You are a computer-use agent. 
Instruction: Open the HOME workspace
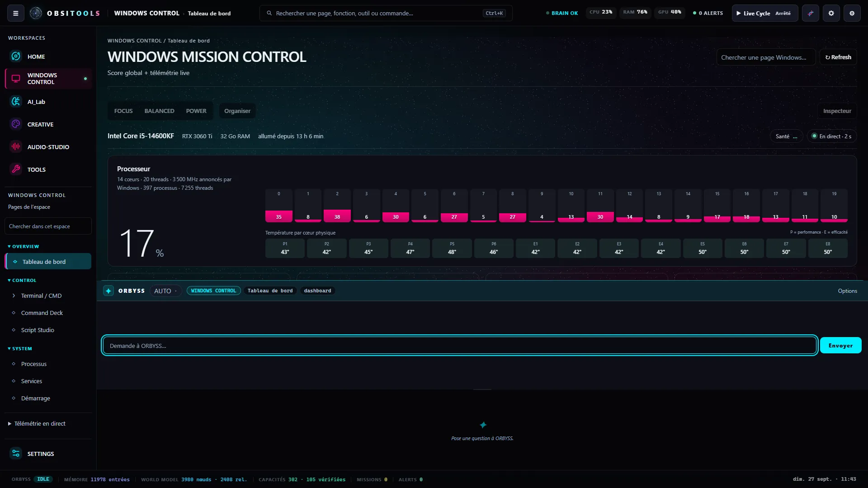48,56
